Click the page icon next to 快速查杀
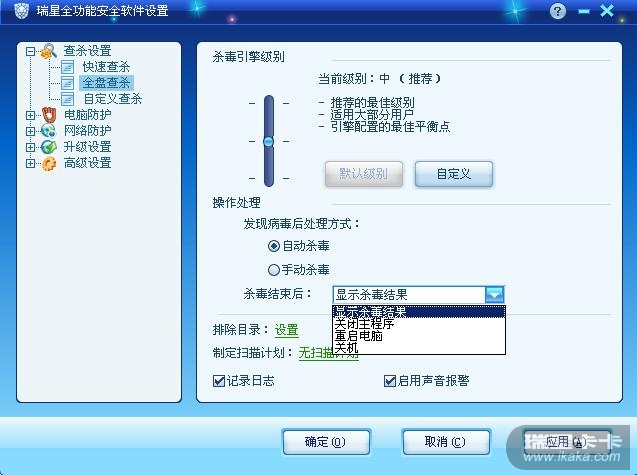This screenshot has height=475, width=637. pyautogui.click(x=67, y=67)
